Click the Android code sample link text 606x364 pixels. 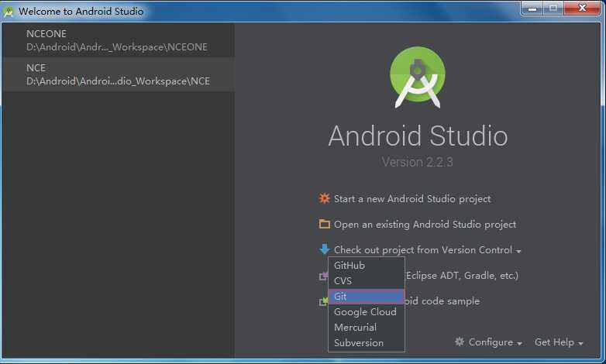[442, 301]
